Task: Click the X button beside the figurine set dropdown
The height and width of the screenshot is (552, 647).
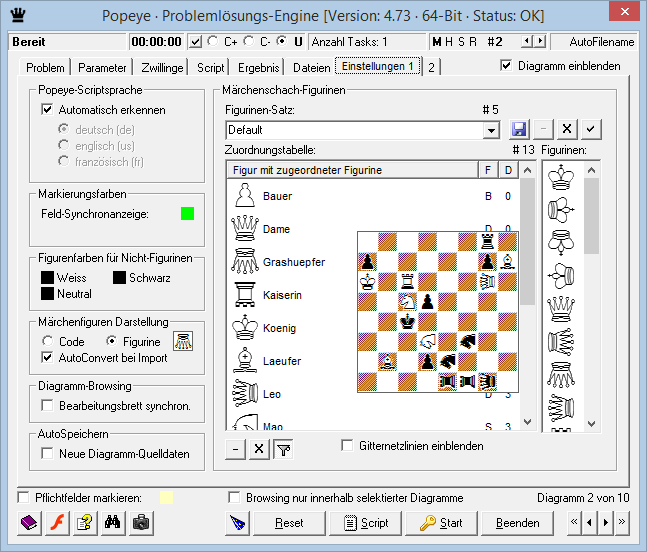Action: [x=567, y=130]
